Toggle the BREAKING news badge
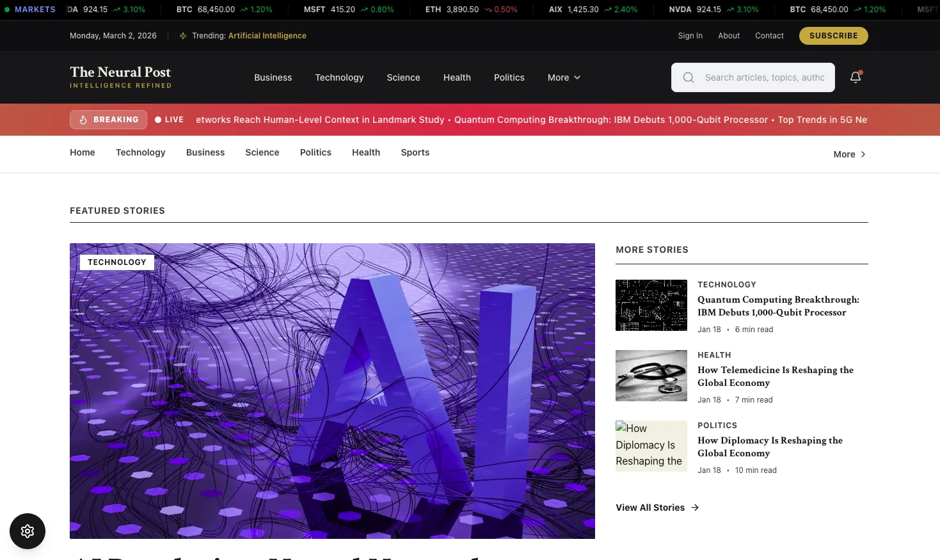The width and height of the screenshot is (940, 560). click(x=108, y=120)
